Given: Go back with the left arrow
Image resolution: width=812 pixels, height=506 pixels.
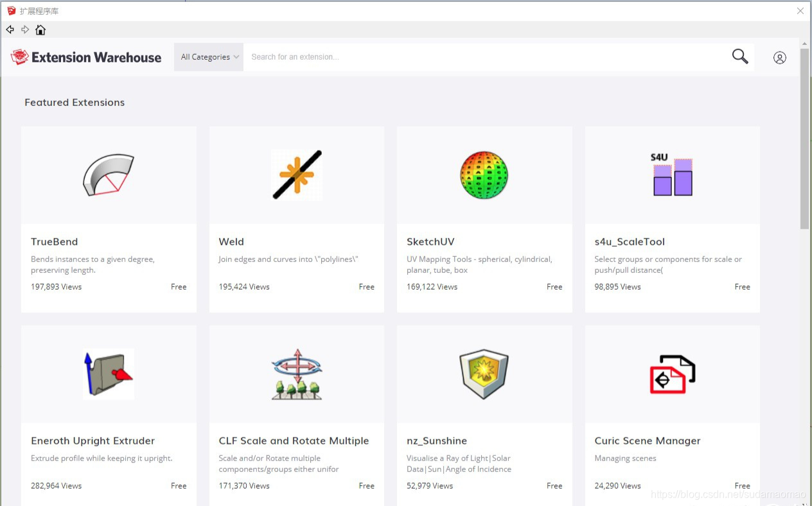Looking at the screenshot, I should point(10,30).
